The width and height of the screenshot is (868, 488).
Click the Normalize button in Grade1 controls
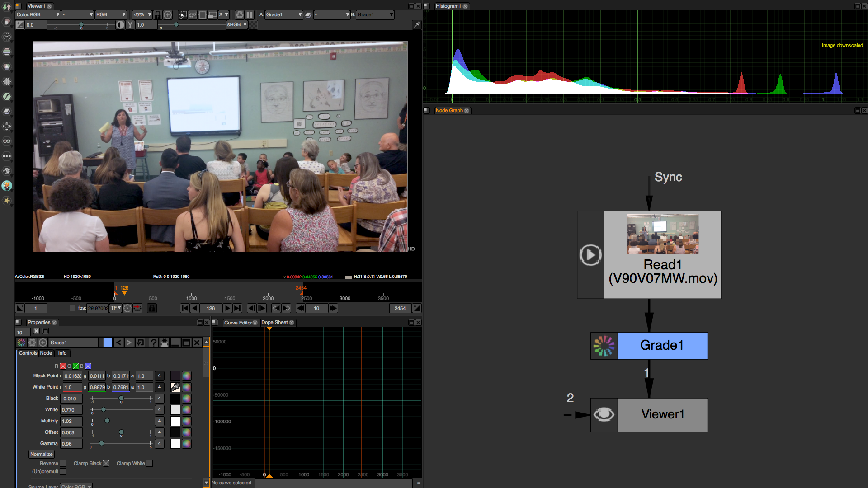(x=42, y=454)
